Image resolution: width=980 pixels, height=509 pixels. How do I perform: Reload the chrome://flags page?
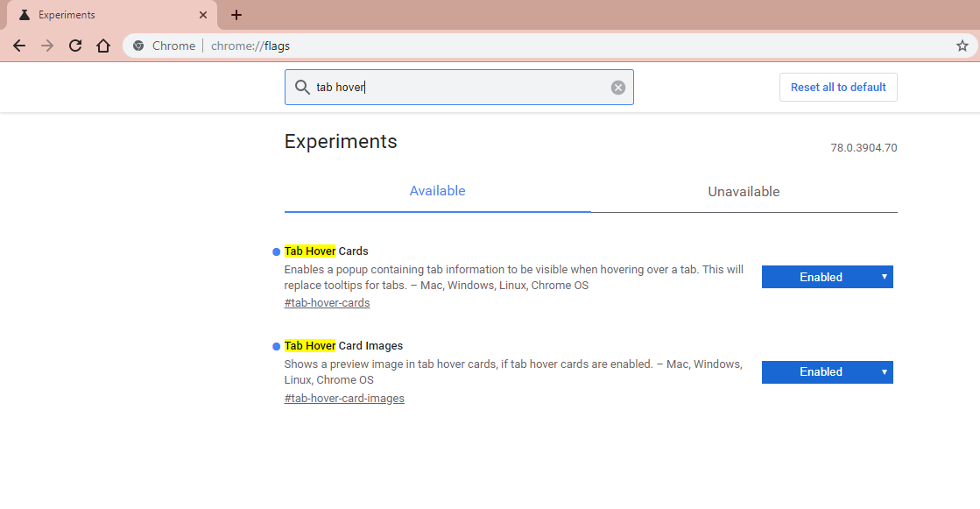(x=75, y=46)
